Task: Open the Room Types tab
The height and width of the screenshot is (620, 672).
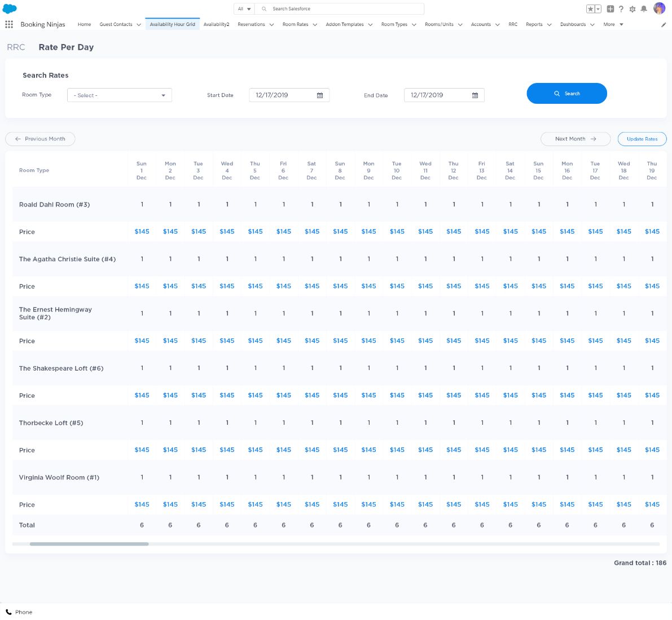Action: click(x=394, y=24)
